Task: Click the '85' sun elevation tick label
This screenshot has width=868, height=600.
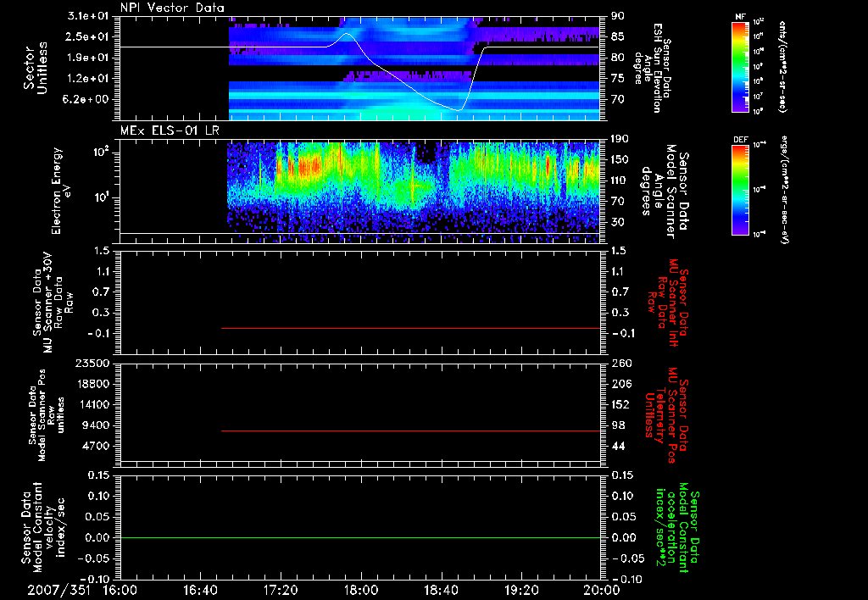Action: point(618,36)
